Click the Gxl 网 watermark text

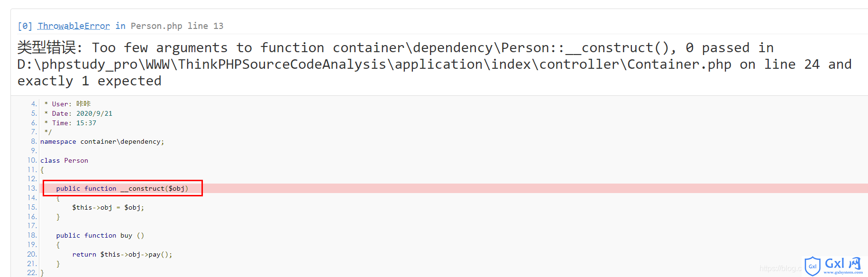coord(843,264)
